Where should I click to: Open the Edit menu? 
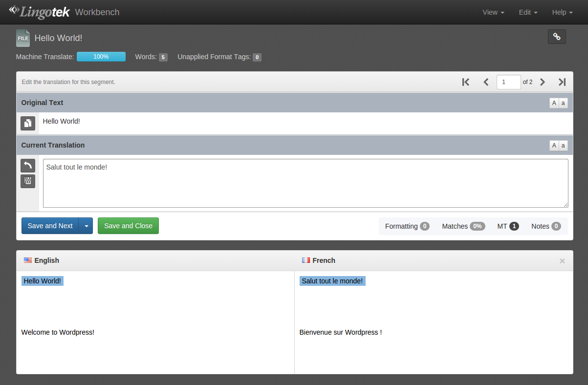[x=528, y=12]
